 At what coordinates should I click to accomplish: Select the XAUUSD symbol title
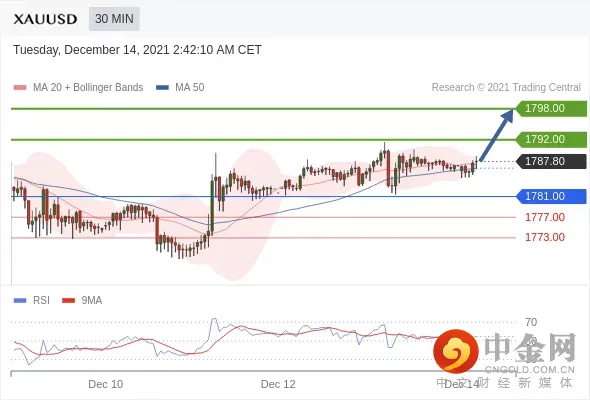(45, 19)
